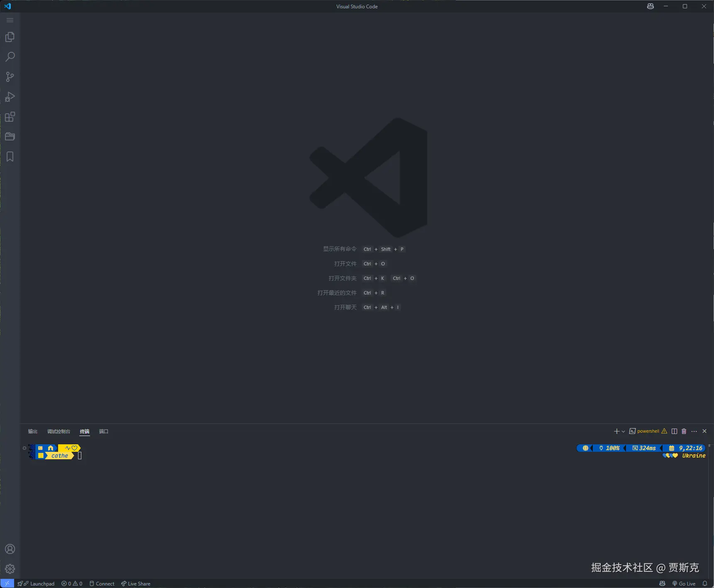Toggle Go Live server in status bar

[x=684, y=583]
